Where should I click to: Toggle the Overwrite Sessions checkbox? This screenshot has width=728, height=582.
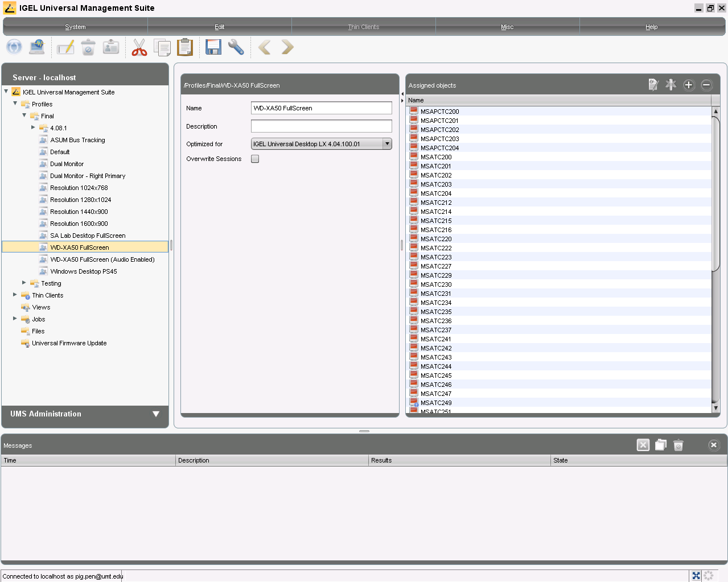click(255, 159)
